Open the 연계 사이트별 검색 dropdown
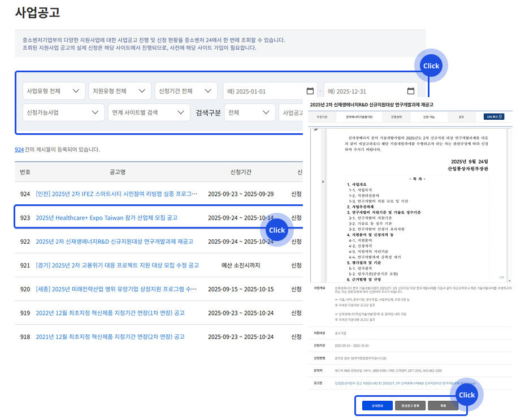 tap(149, 112)
